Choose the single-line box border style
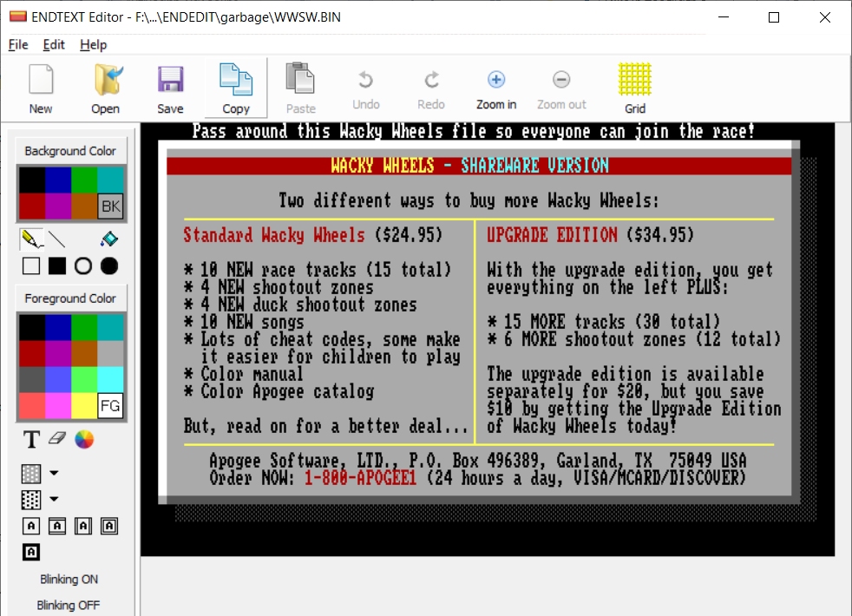 tap(31, 526)
